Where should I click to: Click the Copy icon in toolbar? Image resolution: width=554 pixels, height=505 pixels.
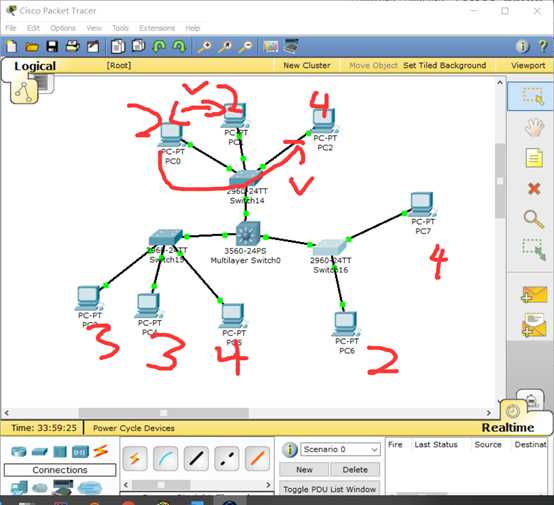click(118, 46)
